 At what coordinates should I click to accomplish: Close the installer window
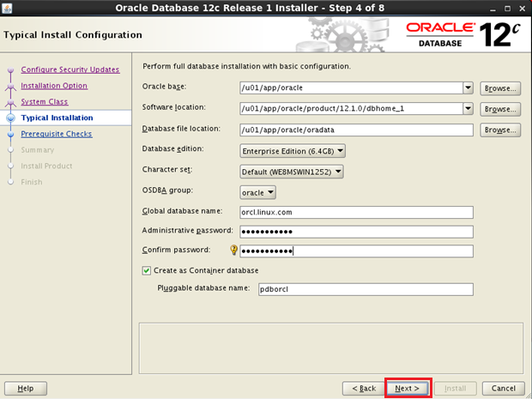523,9
